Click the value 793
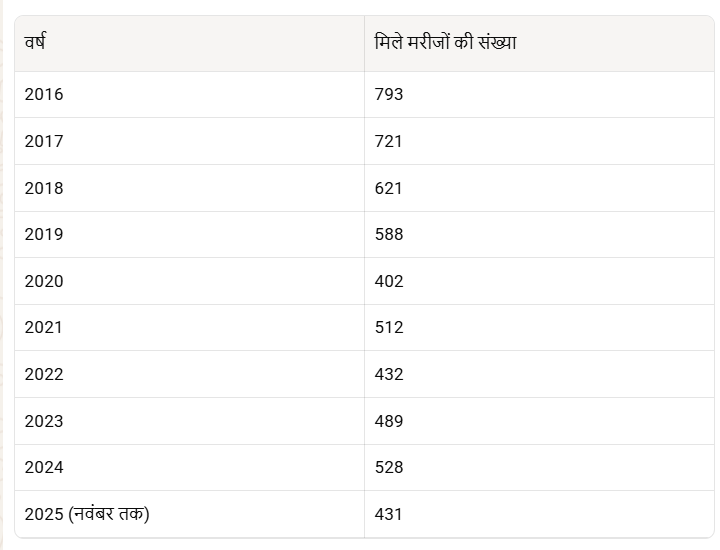The width and height of the screenshot is (720, 550). (389, 95)
